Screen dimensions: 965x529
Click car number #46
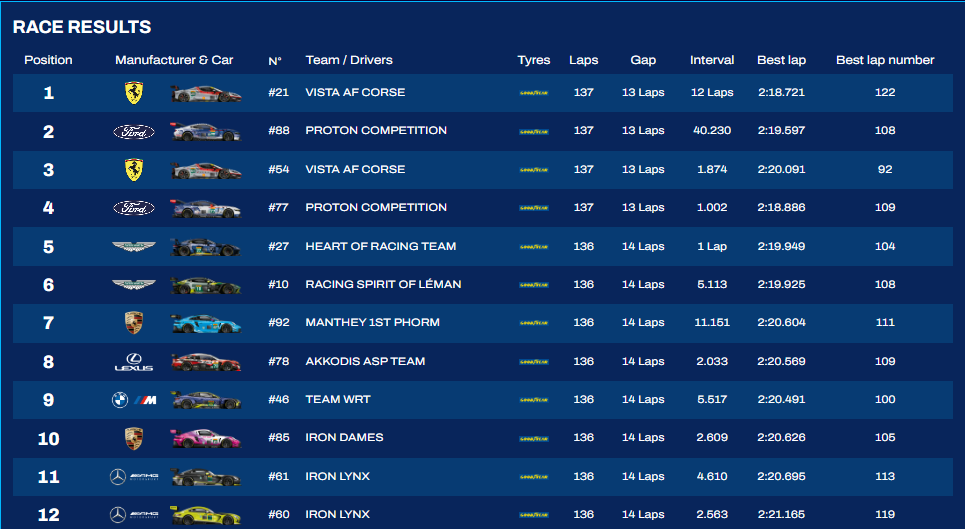[278, 399]
